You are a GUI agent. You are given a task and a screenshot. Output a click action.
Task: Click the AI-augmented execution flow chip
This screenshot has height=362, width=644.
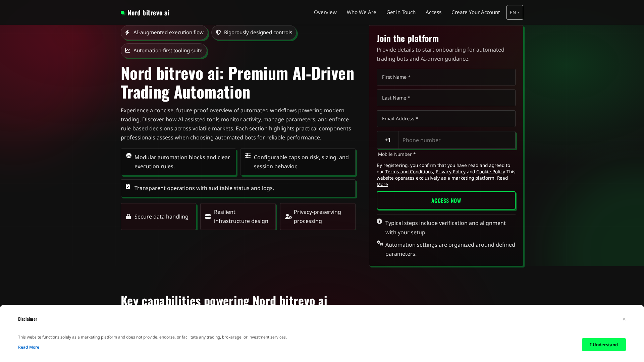coord(164,33)
